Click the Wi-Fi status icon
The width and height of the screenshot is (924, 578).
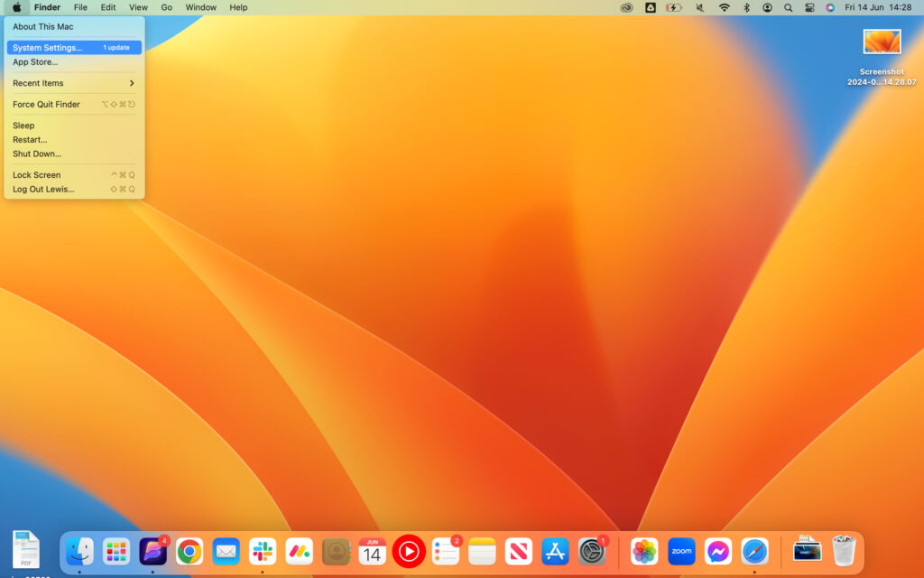pos(725,7)
